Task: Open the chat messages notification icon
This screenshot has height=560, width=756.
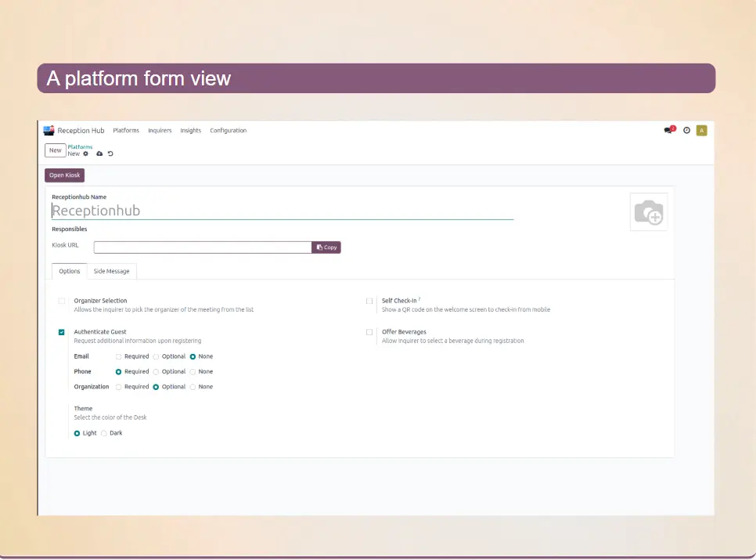Action: point(668,131)
